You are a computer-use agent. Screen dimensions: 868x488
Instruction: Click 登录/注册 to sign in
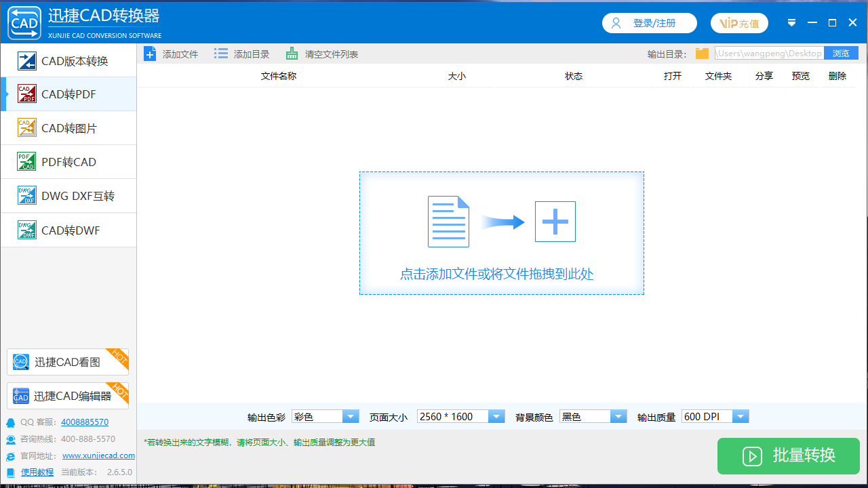point(649,22)
